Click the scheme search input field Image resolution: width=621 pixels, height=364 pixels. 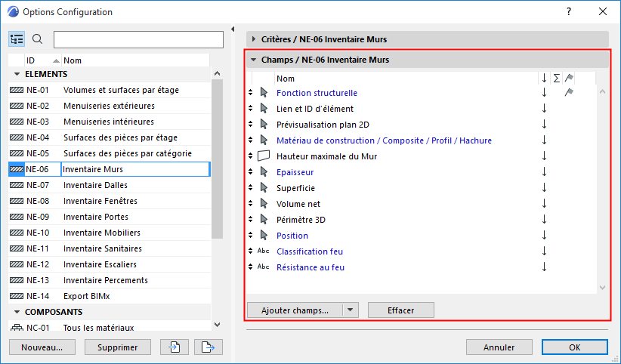click(x=138, y=39)
